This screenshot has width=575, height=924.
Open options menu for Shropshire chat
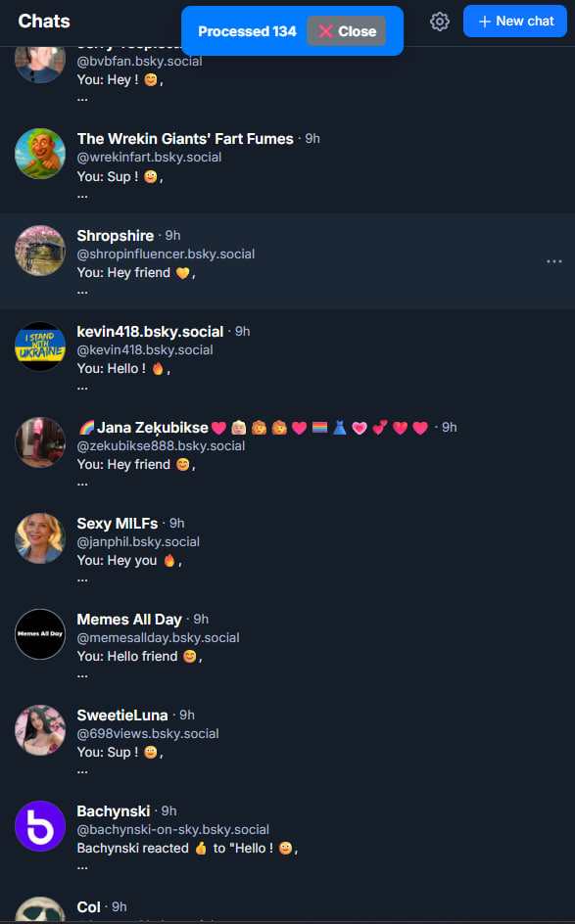pyautogui.click(x=553, y=261)
